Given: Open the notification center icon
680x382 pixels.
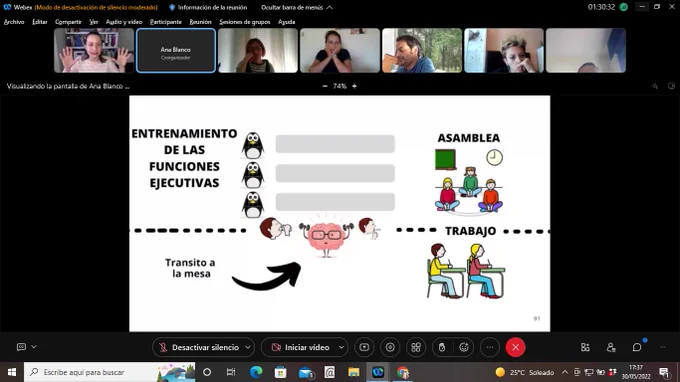Looking at the screenshot, I should tap(664, 372).
